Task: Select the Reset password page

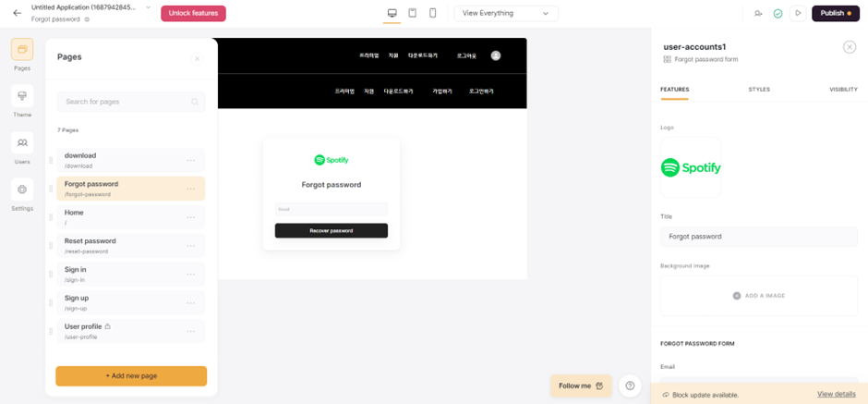Action: pyautogui.click(x=130, y=246)
